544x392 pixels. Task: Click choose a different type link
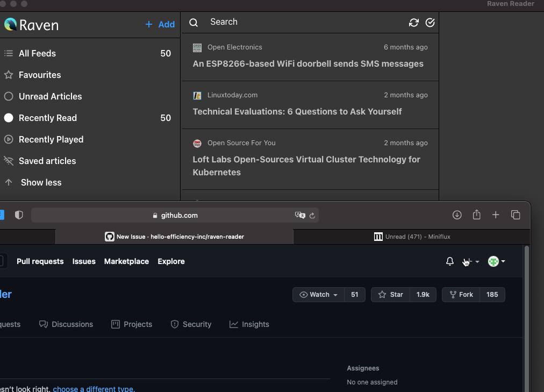pos(93,389)
